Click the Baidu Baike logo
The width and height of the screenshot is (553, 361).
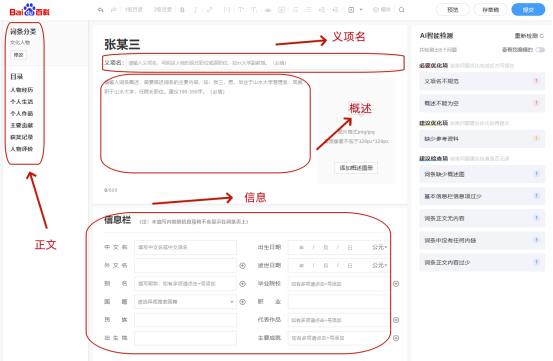coord(29,10)
